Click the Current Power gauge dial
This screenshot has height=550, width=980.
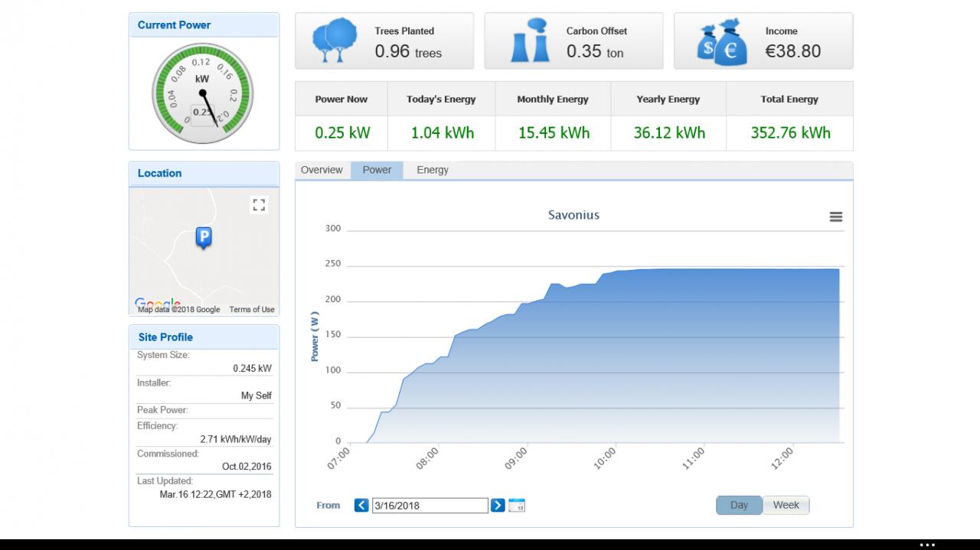click(202, 93)
